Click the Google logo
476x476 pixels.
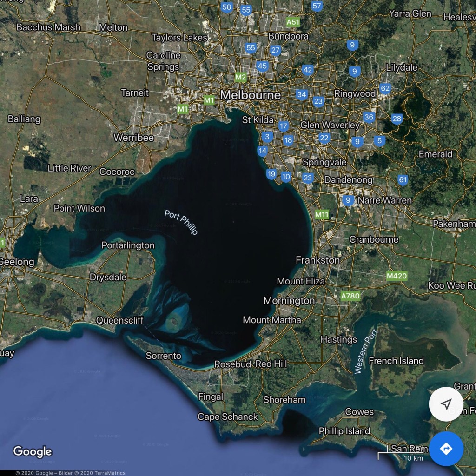click(32, 451)
